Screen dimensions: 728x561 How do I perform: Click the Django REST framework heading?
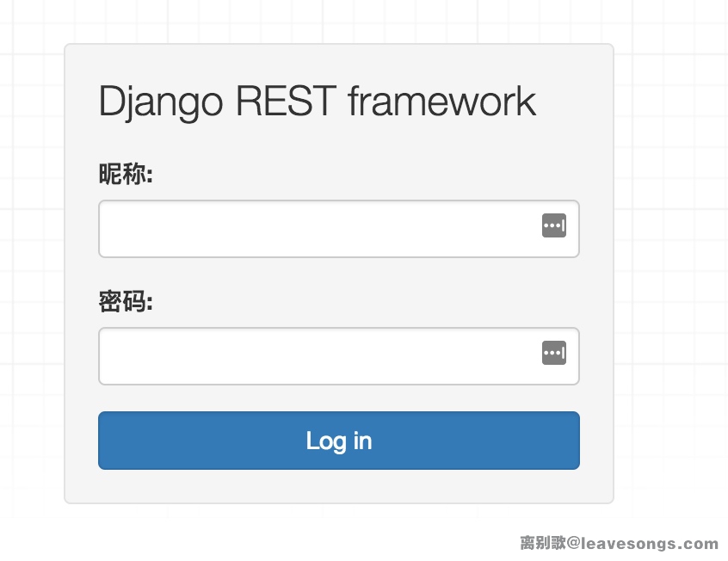tap(318, 102)
